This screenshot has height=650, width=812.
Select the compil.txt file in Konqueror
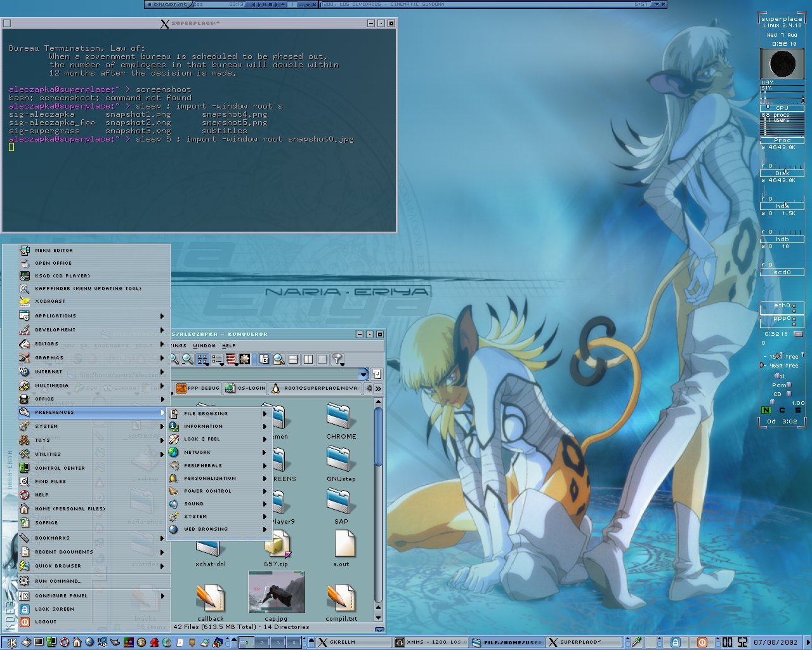click(341, 603)
